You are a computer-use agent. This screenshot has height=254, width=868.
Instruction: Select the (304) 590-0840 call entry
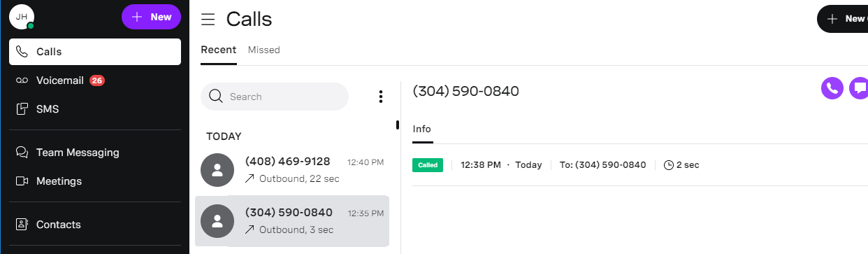pos(292,221)
